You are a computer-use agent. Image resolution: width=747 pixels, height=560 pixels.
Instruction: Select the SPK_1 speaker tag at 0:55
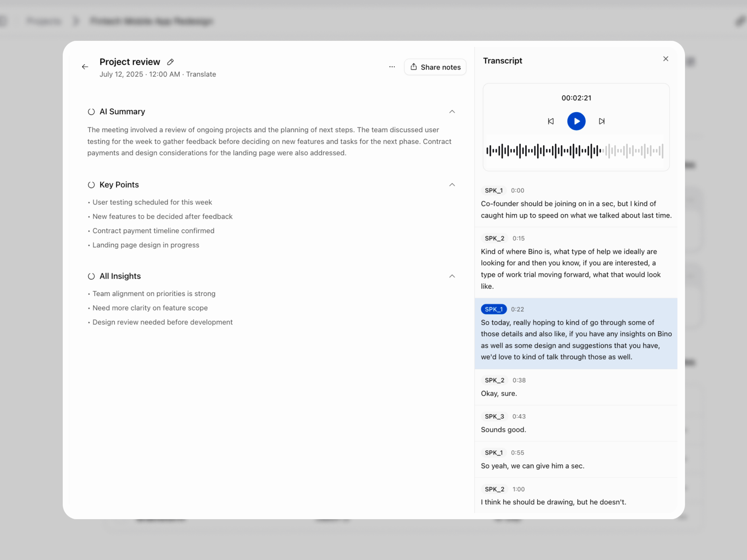coord(493,453)
